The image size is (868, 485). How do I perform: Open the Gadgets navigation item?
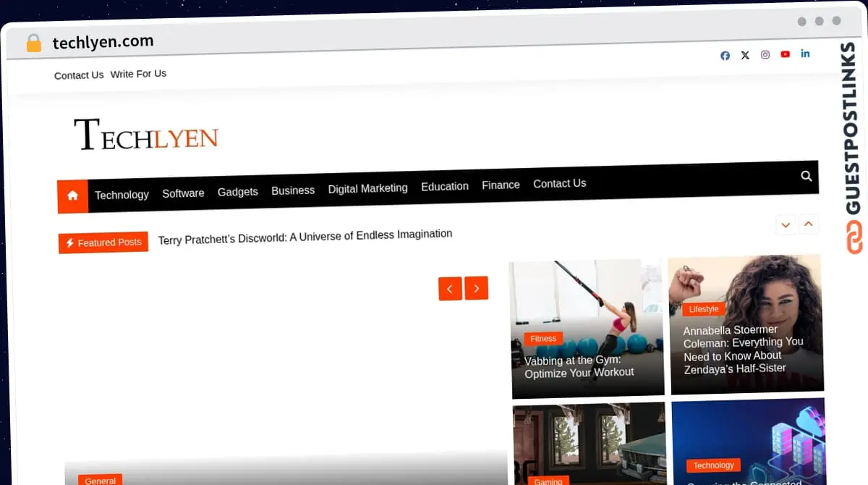238,192
